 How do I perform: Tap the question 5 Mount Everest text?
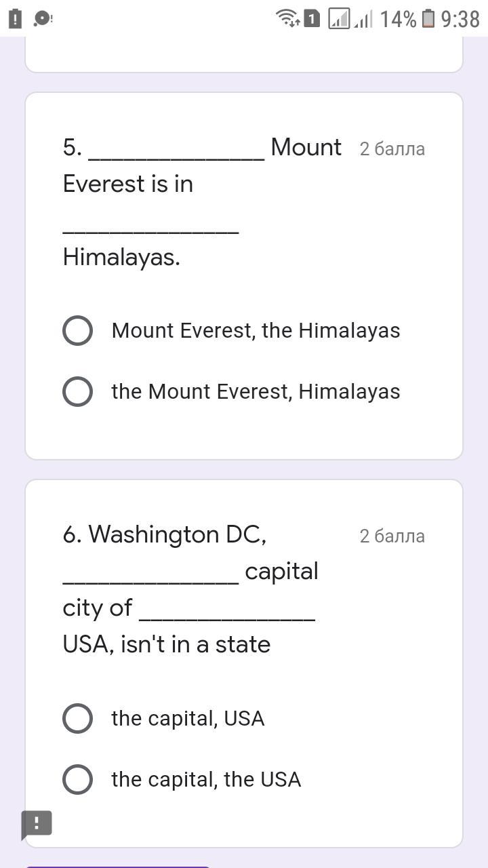(202, 202)
